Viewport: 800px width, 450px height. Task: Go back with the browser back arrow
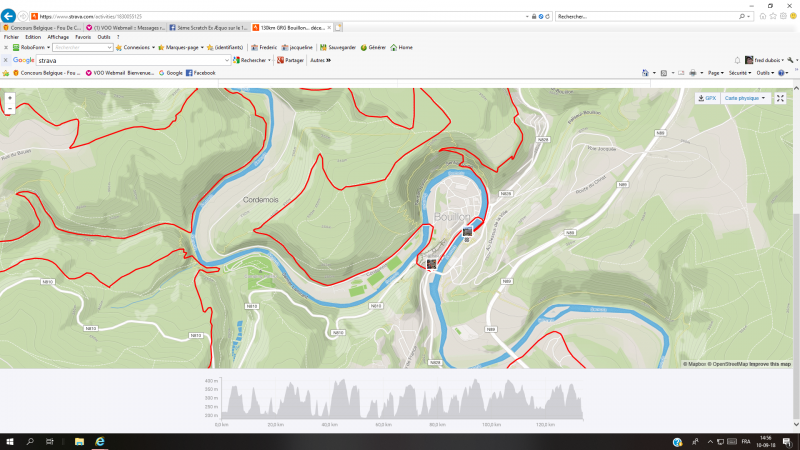8,16
